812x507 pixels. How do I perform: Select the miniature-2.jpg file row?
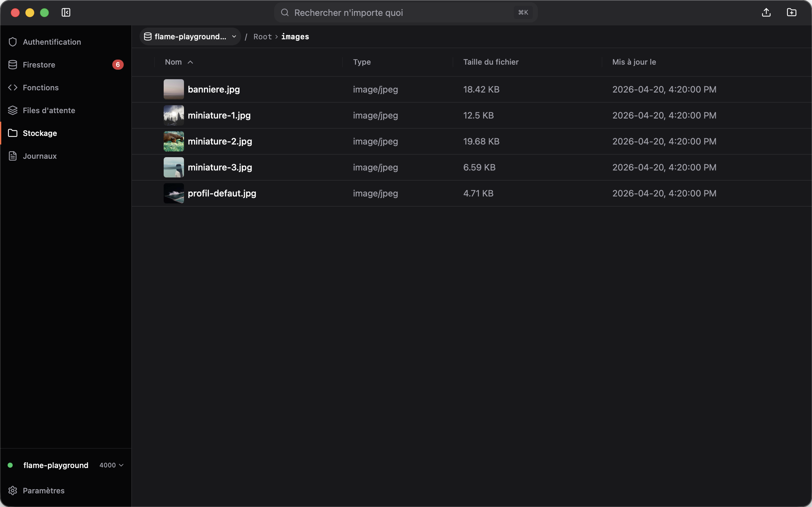(471, 141)
